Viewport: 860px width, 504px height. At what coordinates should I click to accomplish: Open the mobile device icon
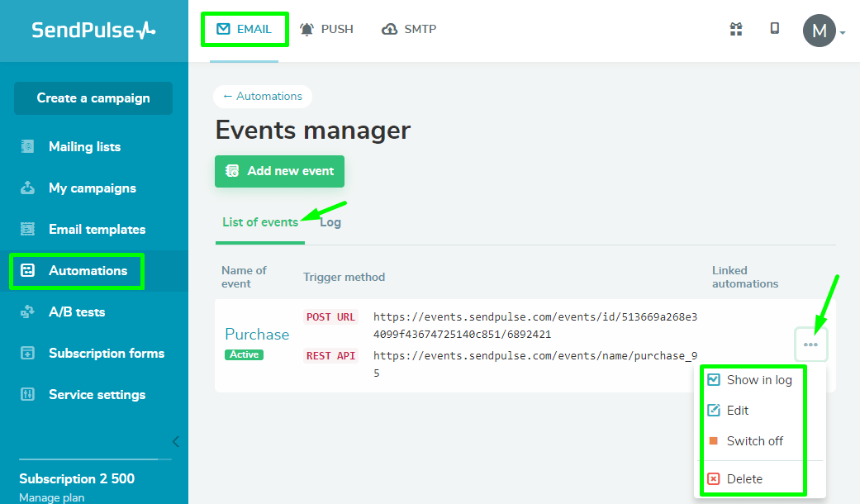[774, 29]
